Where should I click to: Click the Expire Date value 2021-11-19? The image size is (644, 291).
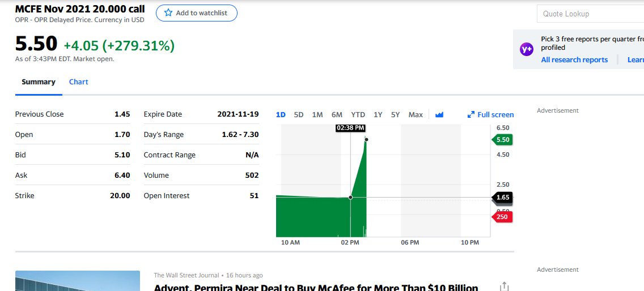(238, 114)
